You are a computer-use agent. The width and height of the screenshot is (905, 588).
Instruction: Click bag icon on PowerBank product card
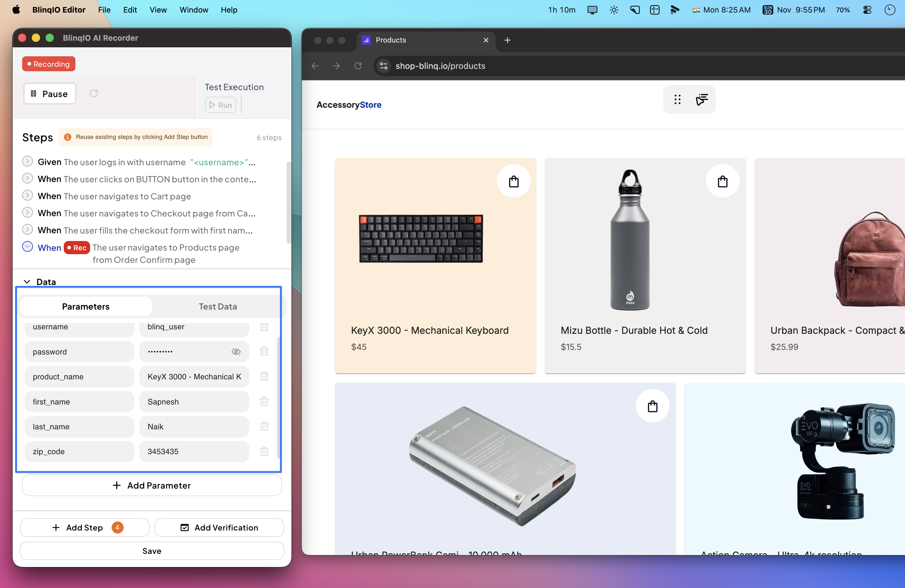[x=652, y=406]
